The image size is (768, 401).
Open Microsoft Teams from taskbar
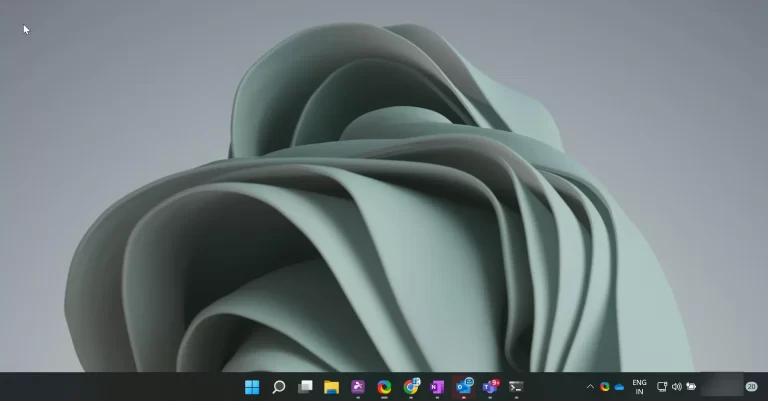pyautogui.click(x=490, y=387)
